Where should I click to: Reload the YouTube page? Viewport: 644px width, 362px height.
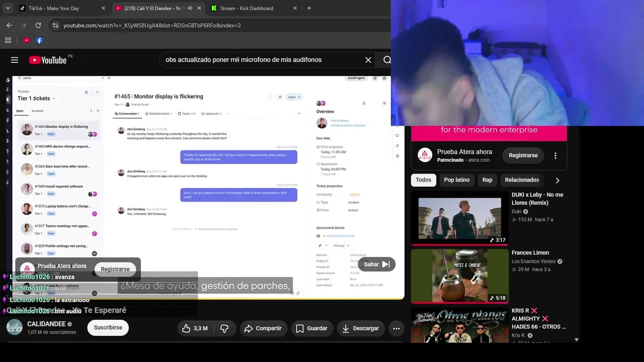coord(38,25)
